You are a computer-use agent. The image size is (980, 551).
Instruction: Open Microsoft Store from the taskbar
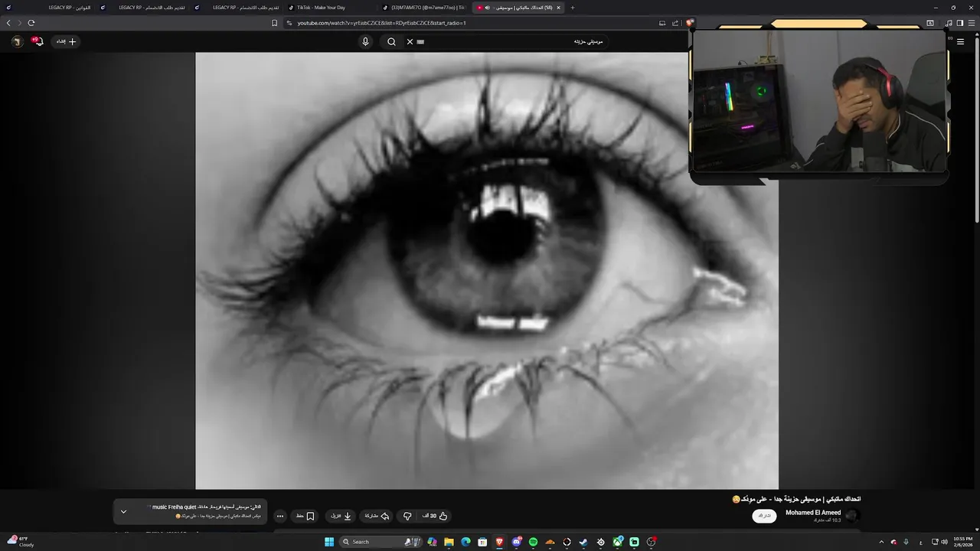[482, 542]
